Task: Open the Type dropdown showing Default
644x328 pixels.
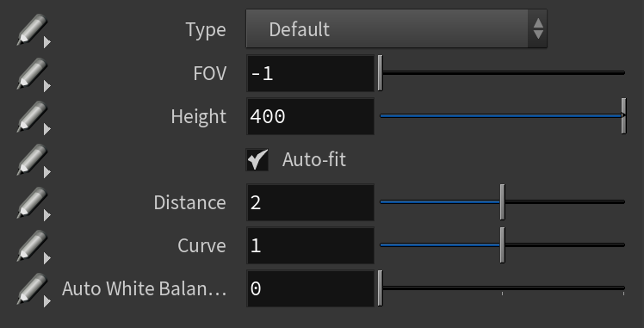Action: pos(396,28)
